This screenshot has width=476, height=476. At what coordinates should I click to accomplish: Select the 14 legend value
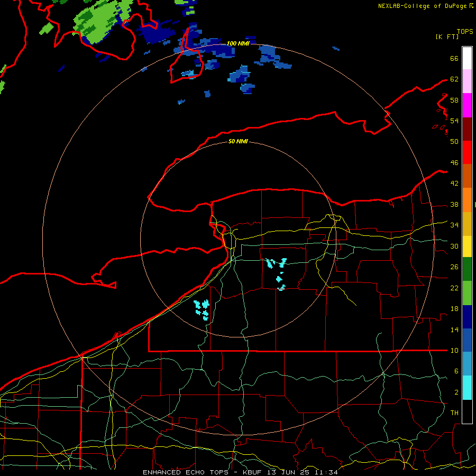(454, 329)
